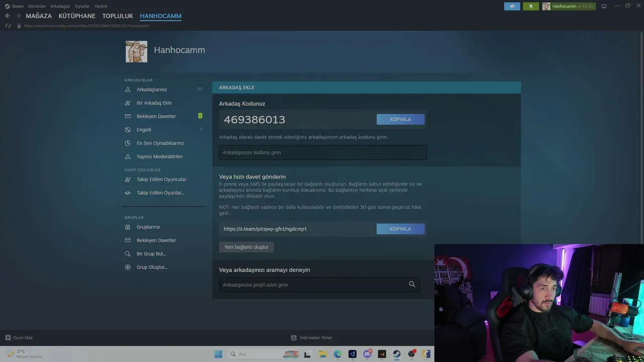Open Discord from the taskbar

pyautogui.click(x=367, y=354)
